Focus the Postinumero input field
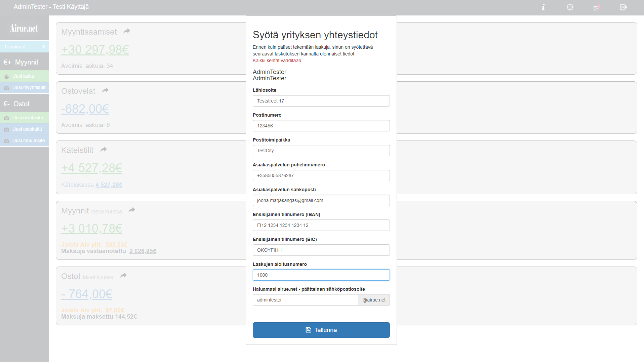The width and height of the screenshot is (644, 363). (x=321, y=126)
